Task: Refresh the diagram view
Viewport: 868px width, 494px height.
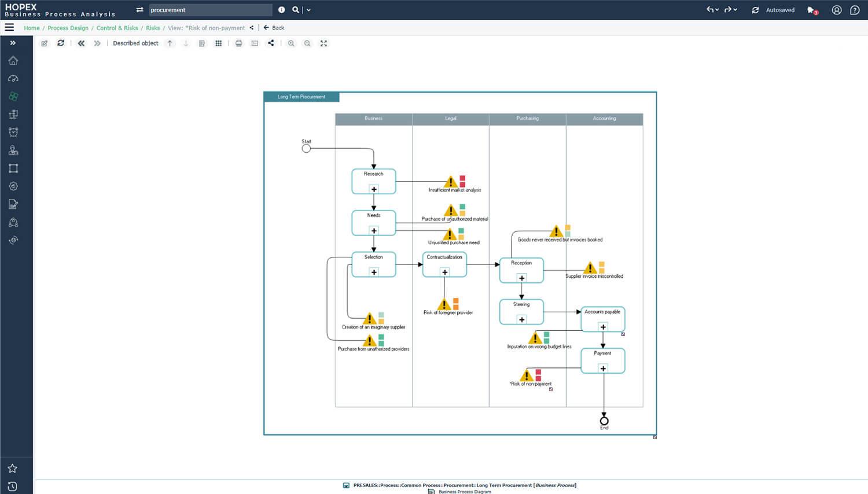Action: tap(61, 43)
